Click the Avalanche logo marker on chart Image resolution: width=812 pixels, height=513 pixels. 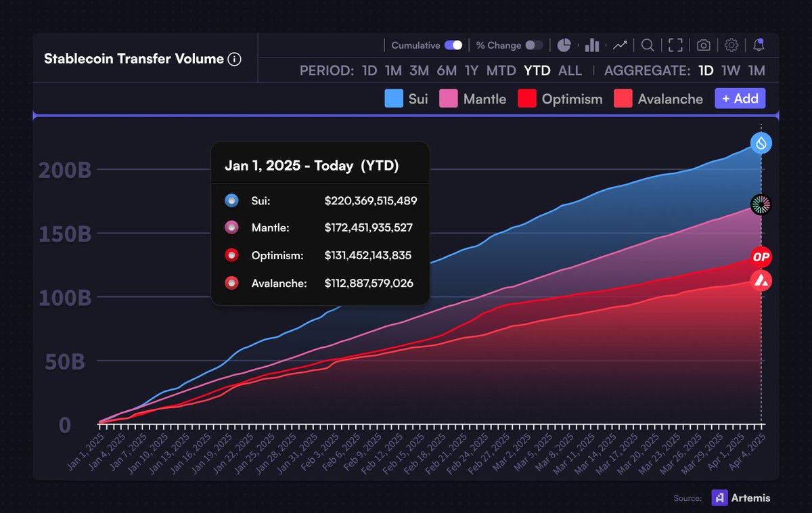click(761, 281)
